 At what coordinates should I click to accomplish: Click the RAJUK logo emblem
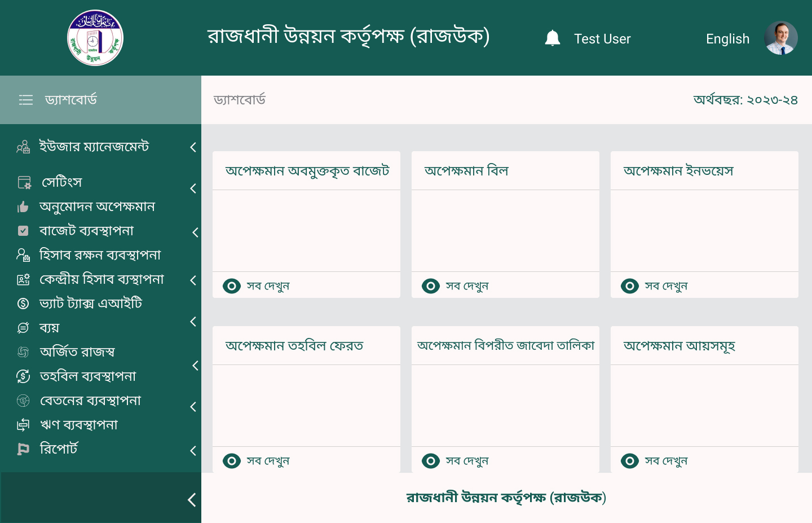pos(95,38)
